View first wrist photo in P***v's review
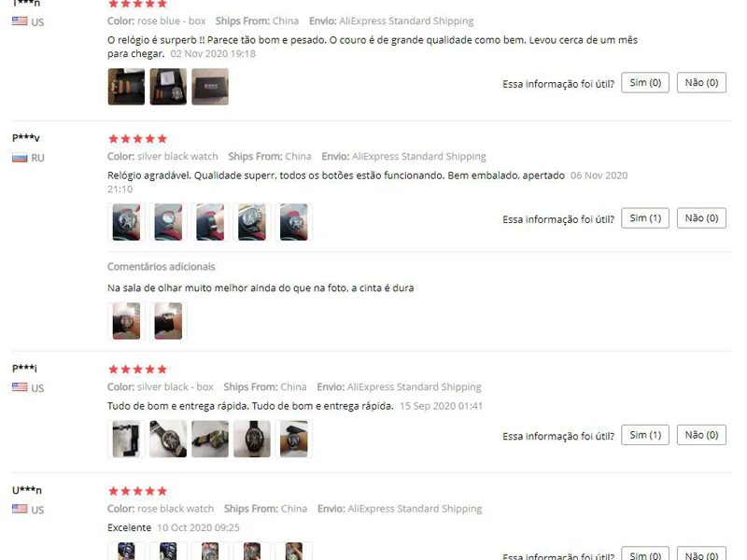Screen dimensions: 747x560 tap(126, 222)
